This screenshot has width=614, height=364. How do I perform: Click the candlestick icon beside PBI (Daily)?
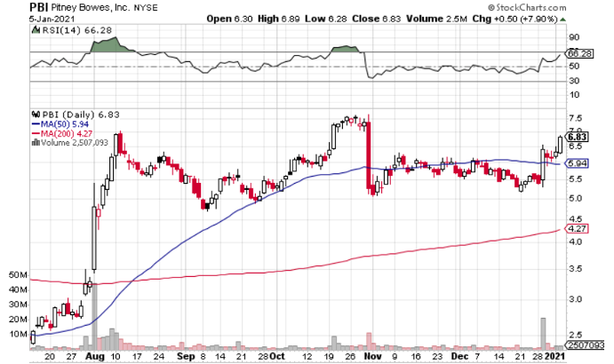pyautogui.click(x=36, y=115)
